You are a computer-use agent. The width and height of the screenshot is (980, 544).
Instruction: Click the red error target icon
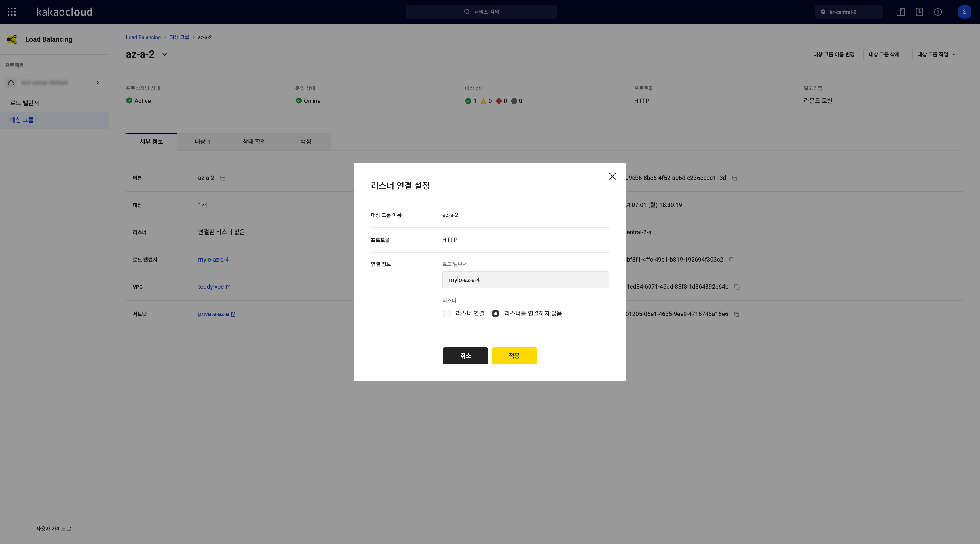click(x=499, y=101)
